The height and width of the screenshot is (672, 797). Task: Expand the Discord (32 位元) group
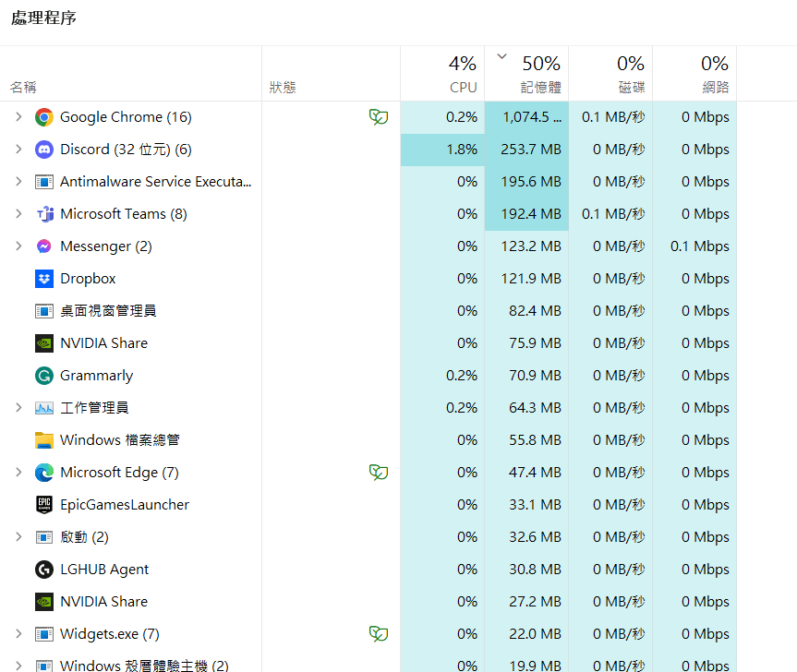click(x=17, y=149)
